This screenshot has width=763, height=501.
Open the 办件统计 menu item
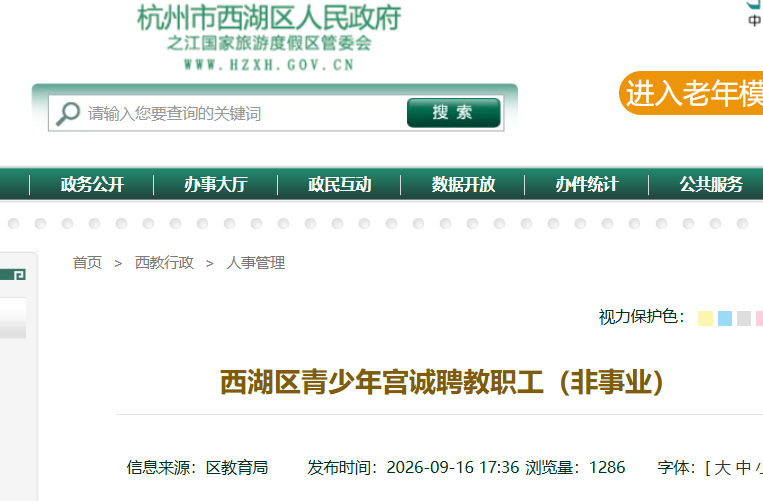[587, 184]
